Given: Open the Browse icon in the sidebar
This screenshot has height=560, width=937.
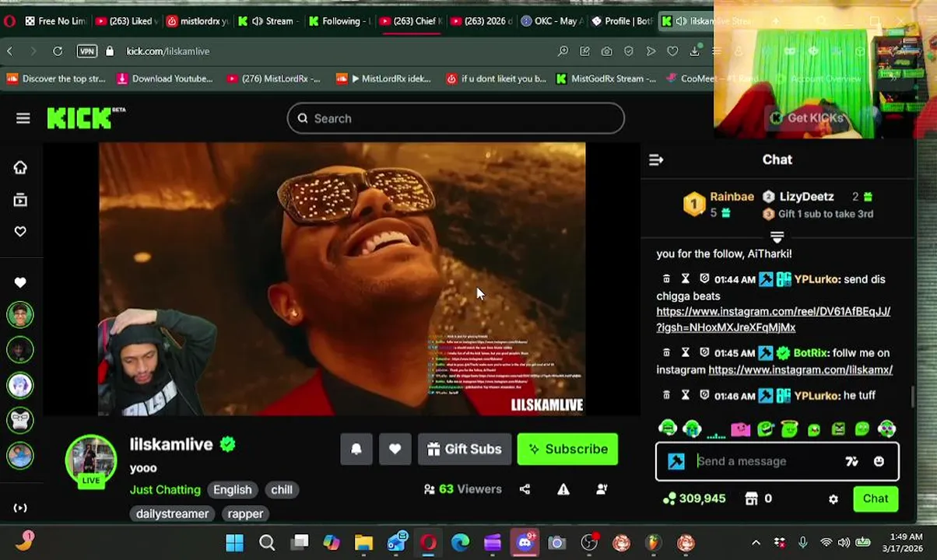Looking at the screenshot, I should [20, 200].
